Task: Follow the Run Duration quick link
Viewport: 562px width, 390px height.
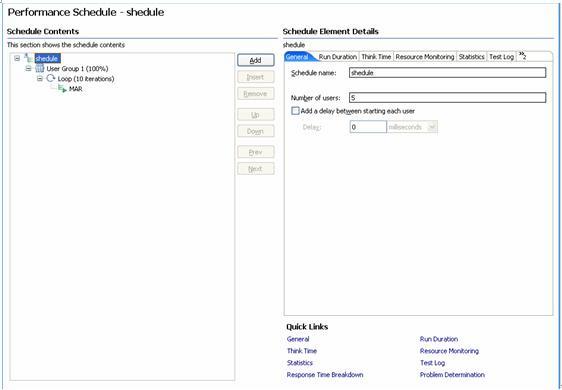Action: [439, 339]
